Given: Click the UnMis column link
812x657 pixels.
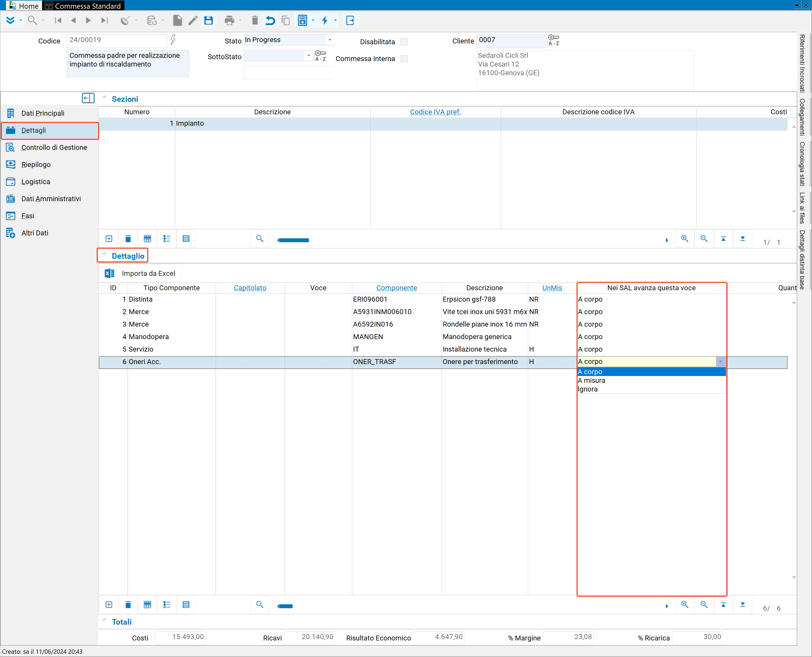Looking at the screenshot, I should pyautogui.click(x=552, y=288).
